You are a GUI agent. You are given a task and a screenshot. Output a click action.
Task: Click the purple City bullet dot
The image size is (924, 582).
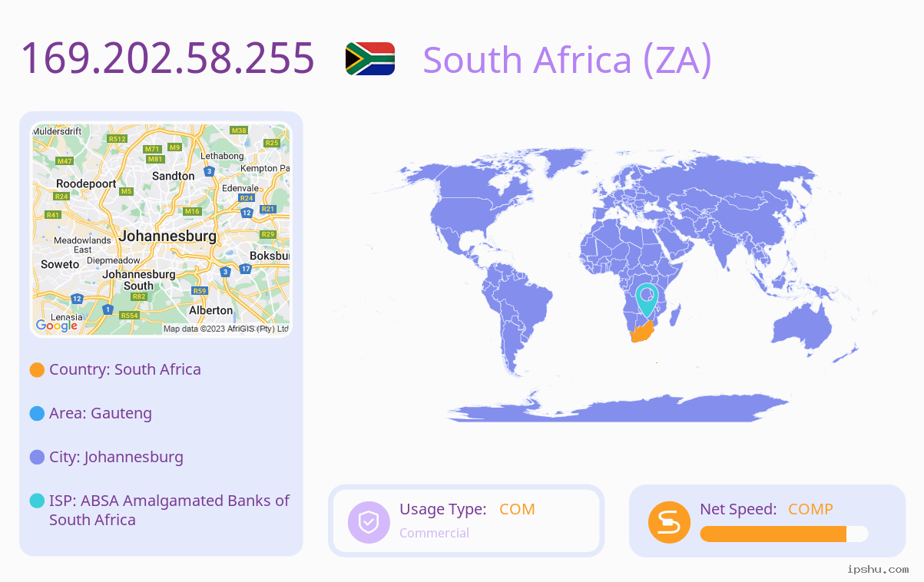[37, 457]
